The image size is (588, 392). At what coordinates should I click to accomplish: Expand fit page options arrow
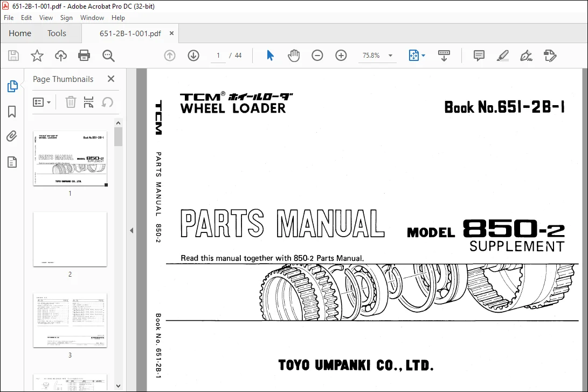click(424, 56)
